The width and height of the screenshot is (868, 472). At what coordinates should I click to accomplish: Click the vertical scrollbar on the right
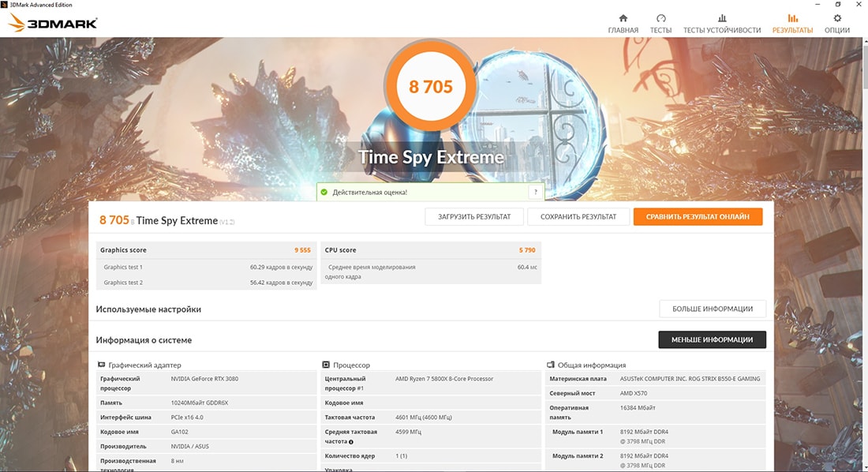coord(864,71)
